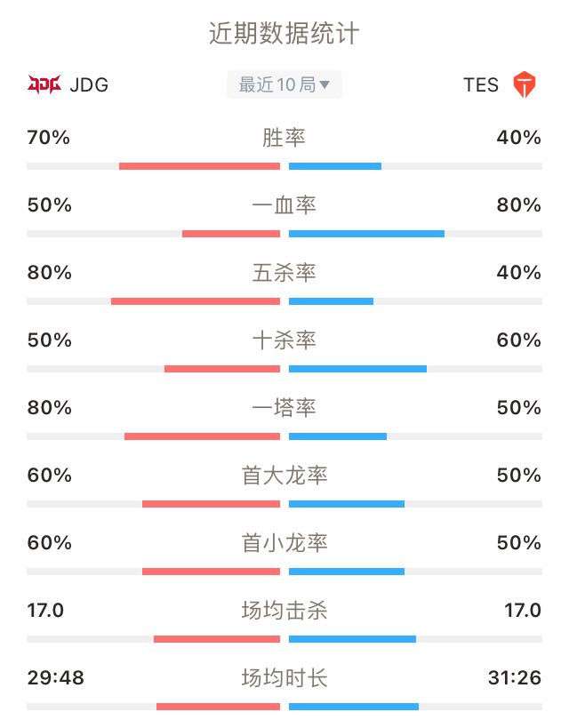Image resolution: width=569 pixels, height=728 pixels.
Task: Click the JDG team name text
Action: coord(89,85)
